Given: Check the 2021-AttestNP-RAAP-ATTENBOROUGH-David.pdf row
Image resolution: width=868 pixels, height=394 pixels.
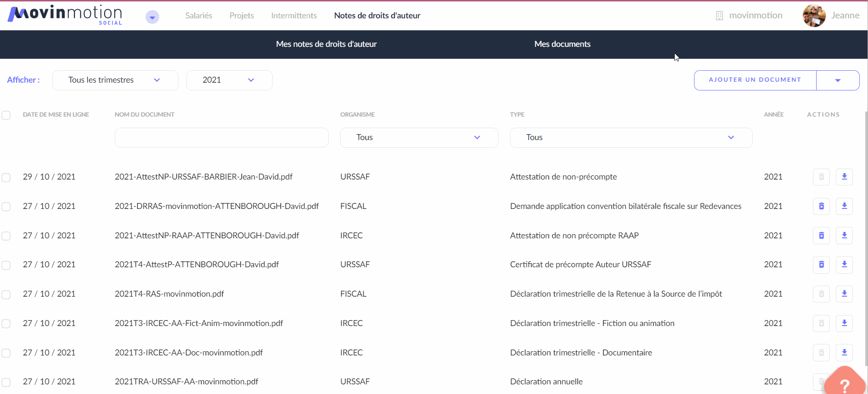Looking at the screenshot, I should (6, 236).
